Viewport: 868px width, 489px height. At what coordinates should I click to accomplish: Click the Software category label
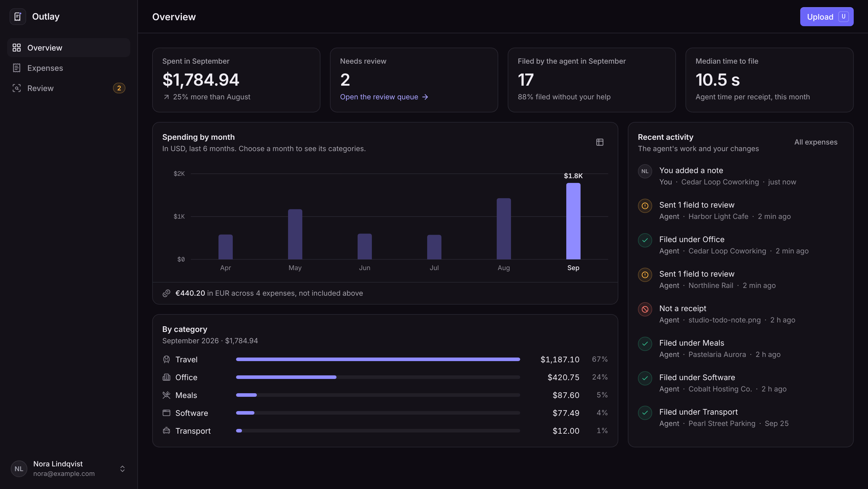pyautogui.click(x=191, y=413)
